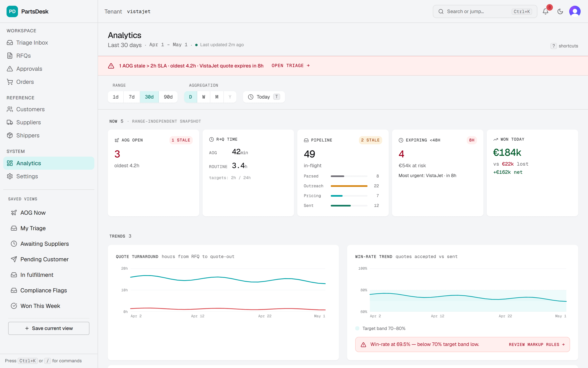Click the Approvals warning-triangle icon

pos(10,69)
